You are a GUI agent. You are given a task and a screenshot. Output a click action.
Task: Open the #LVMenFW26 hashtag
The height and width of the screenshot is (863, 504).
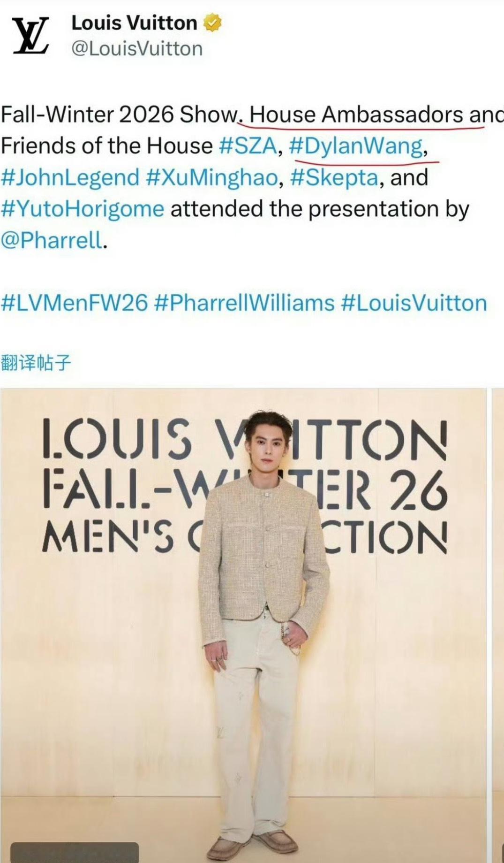tap(75, 303)
